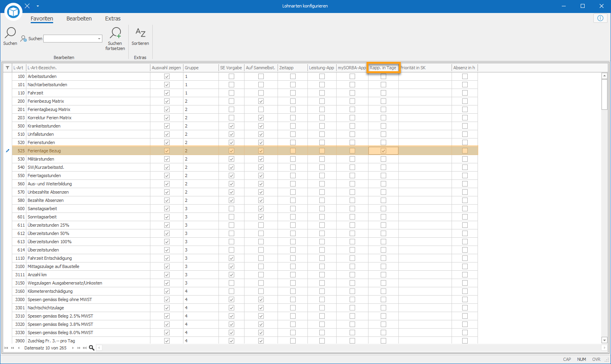The image size is (611, 364).
Task: Click the Absenz in h column header
Action: tap(465, 68)
